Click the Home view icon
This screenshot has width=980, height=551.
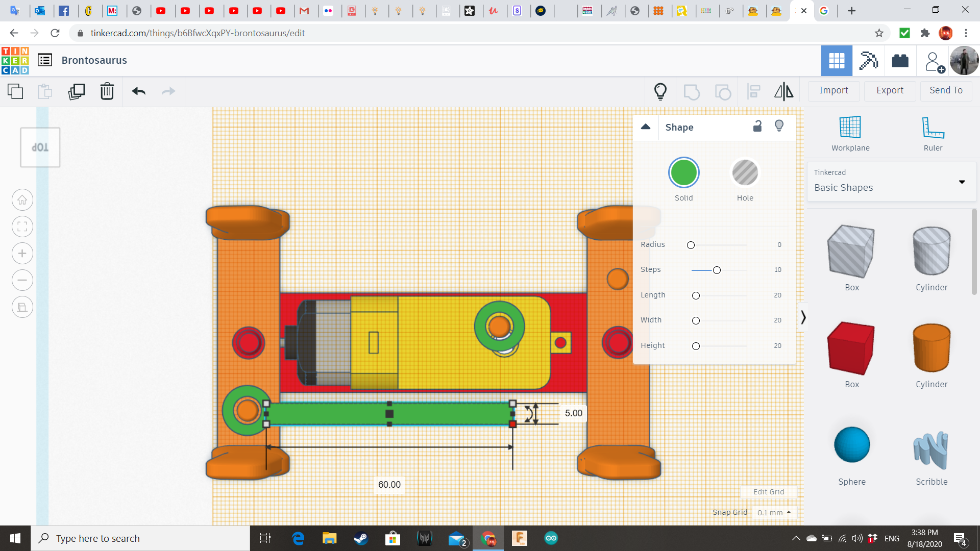click(22, 199)
